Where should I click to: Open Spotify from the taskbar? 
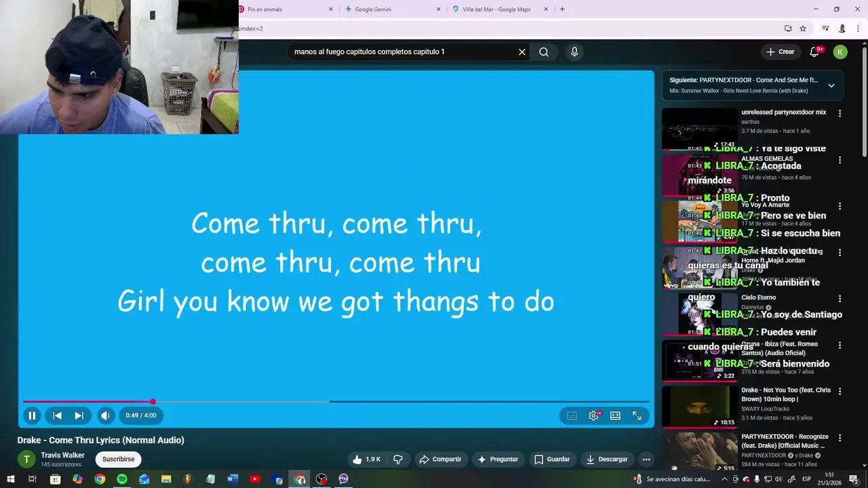pos(121,479)
